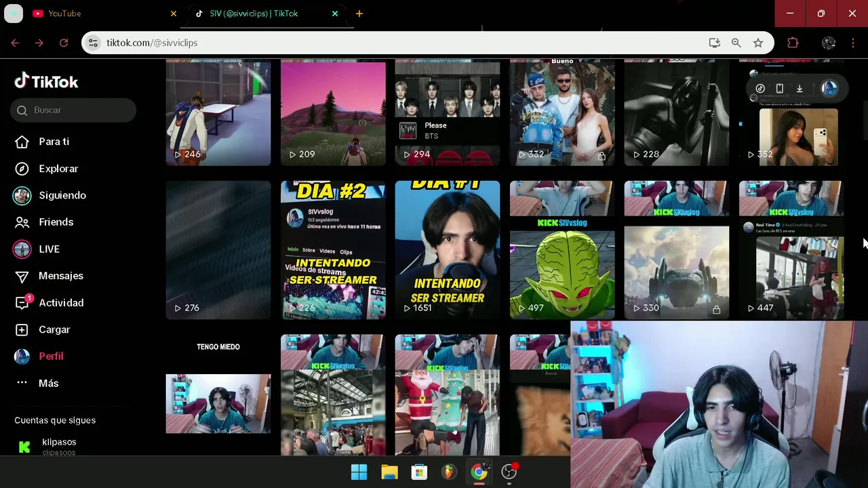Open the Windows Start menu
The height and width of the screenshot is (488, 868).
coord(359,472)
